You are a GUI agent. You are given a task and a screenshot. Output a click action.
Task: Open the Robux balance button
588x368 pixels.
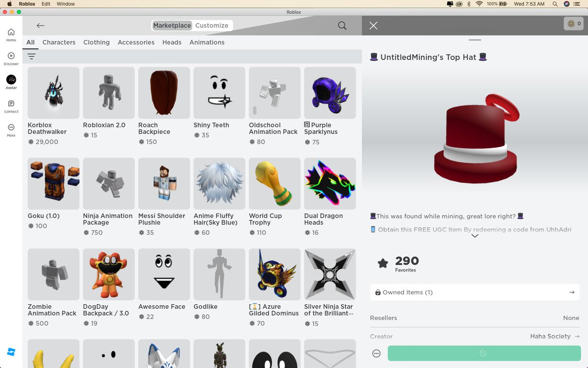pyautogui.click(x=573, y=24)
